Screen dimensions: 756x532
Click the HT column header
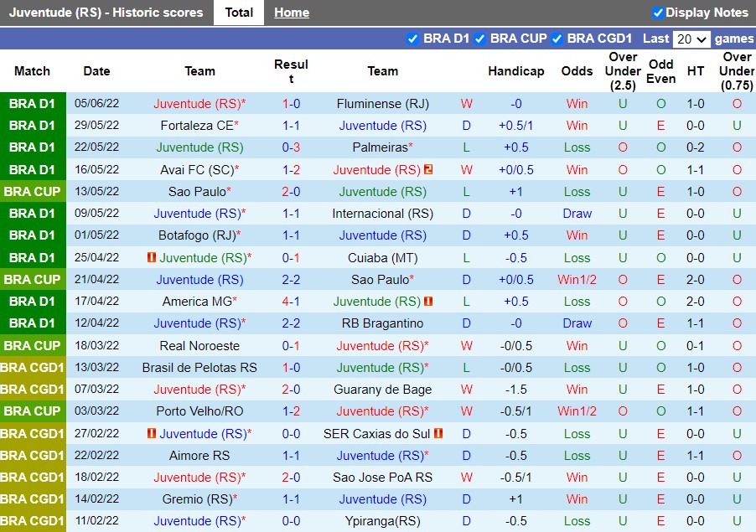pos(696,71)
